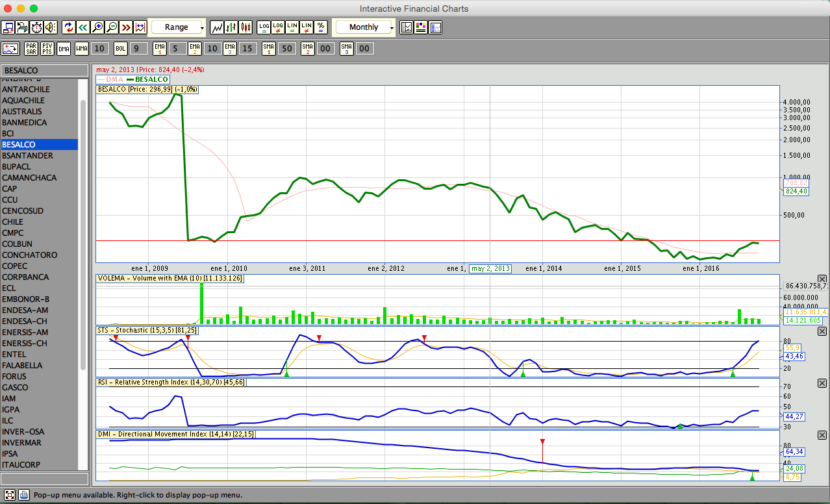830x504 pixels.
Task: Toggle percent scale mode
Action: (x=321, y=27)
